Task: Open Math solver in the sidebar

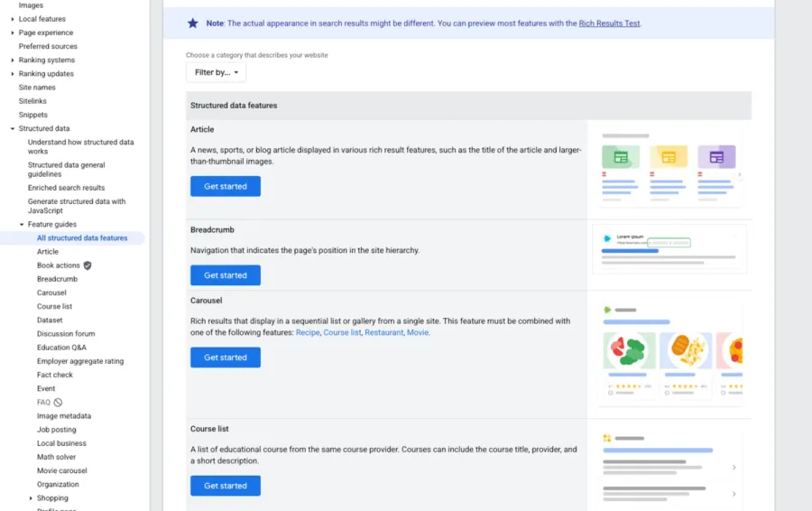Action: (57, 457)
